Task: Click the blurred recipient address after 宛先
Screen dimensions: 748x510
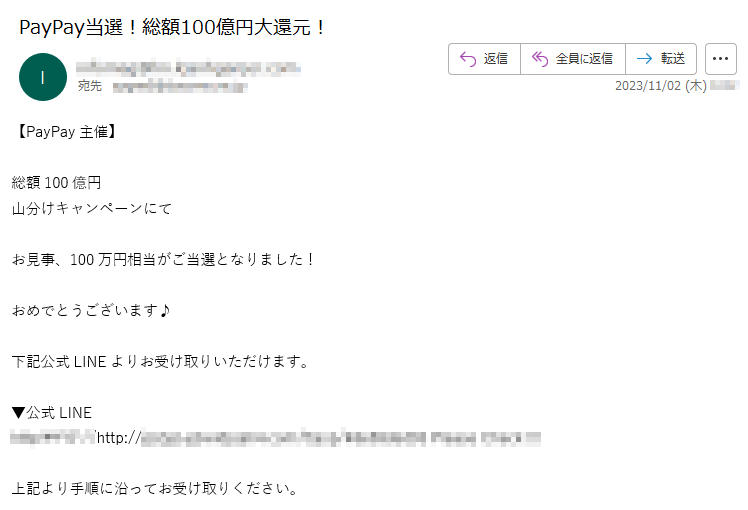Action: point(180,87)
